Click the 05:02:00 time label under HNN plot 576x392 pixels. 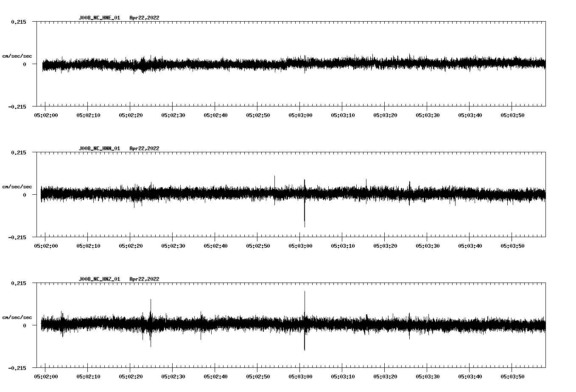coord(46,246)
